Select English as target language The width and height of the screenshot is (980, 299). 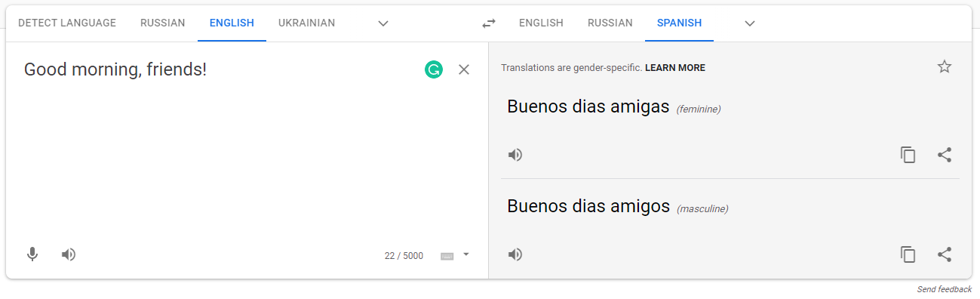click(541, 23)
